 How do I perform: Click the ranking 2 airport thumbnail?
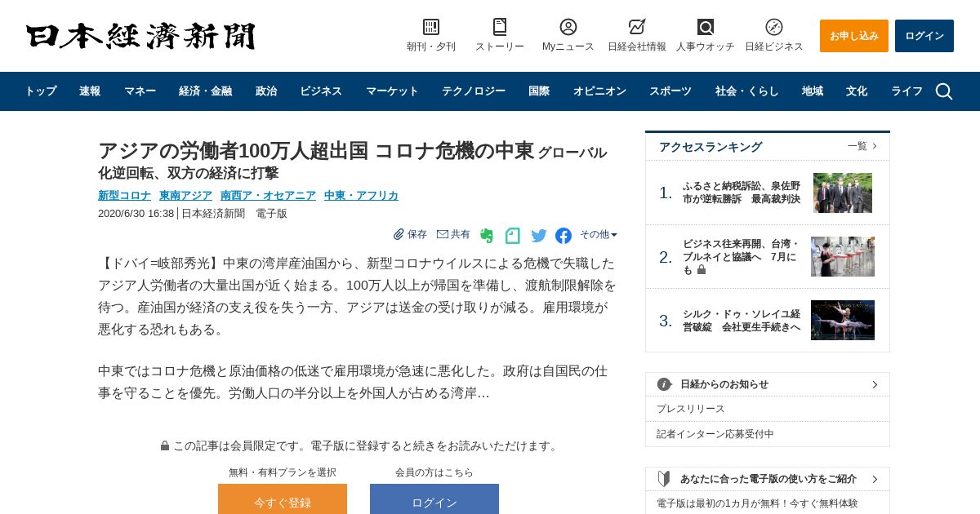[x=843, y=256]
